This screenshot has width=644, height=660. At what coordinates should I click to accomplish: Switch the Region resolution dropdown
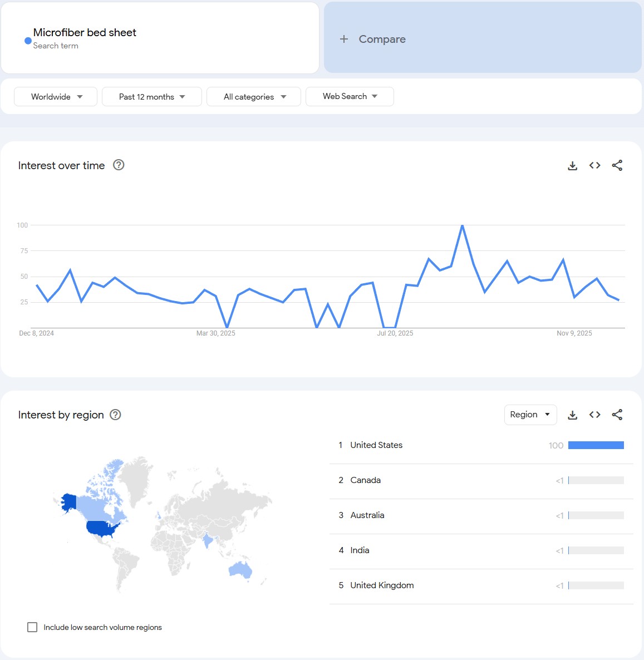click(x=530, y=415)
